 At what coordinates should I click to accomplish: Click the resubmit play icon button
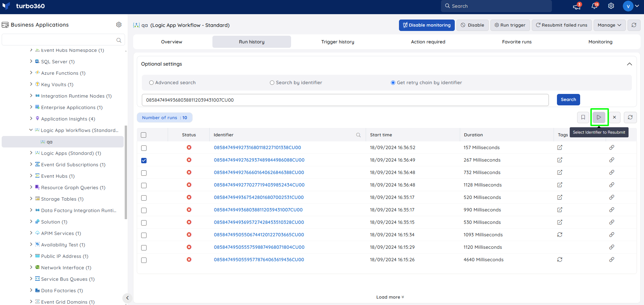[x=599, y=117]
